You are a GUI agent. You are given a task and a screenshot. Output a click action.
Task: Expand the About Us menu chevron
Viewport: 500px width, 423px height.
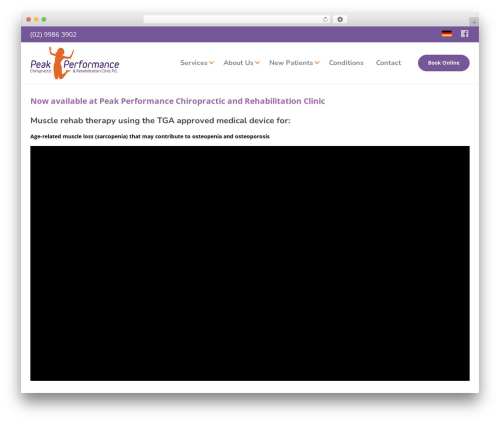coord(257,63)
